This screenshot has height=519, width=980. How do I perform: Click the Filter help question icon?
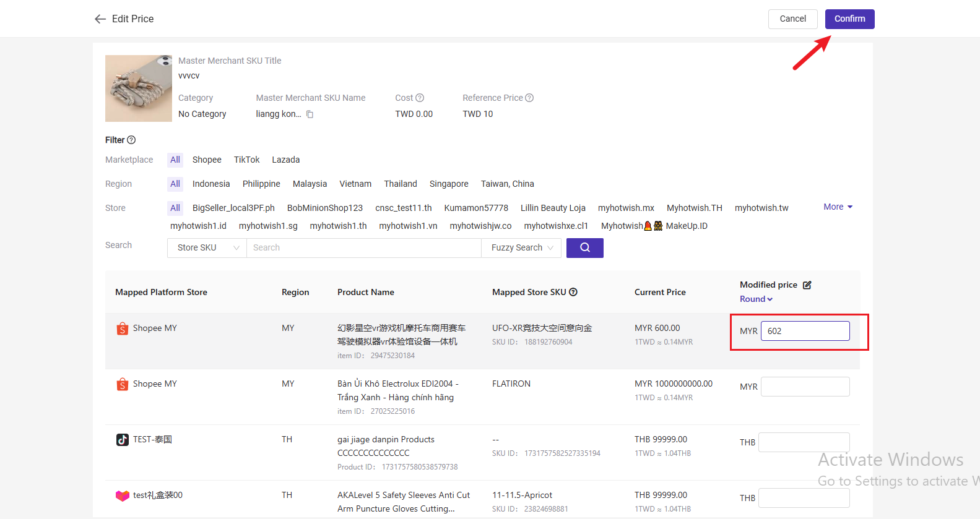pyautogui.click(x=131, y=140)
